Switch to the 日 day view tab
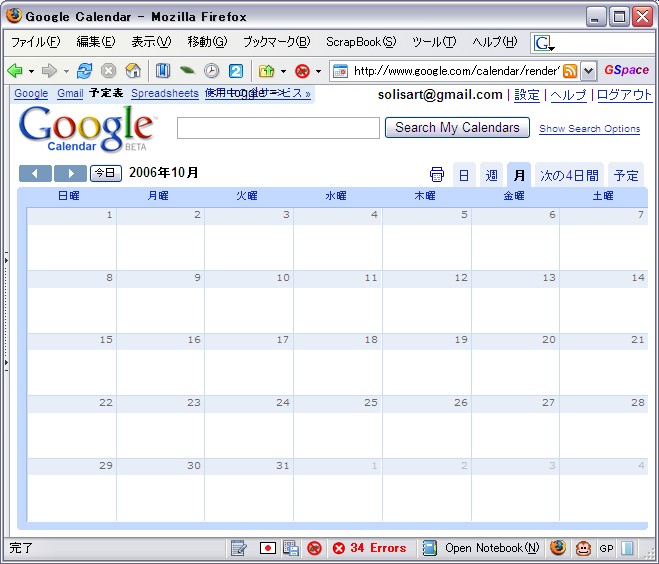This screenshot has width=659, height=564. (464, 175)
